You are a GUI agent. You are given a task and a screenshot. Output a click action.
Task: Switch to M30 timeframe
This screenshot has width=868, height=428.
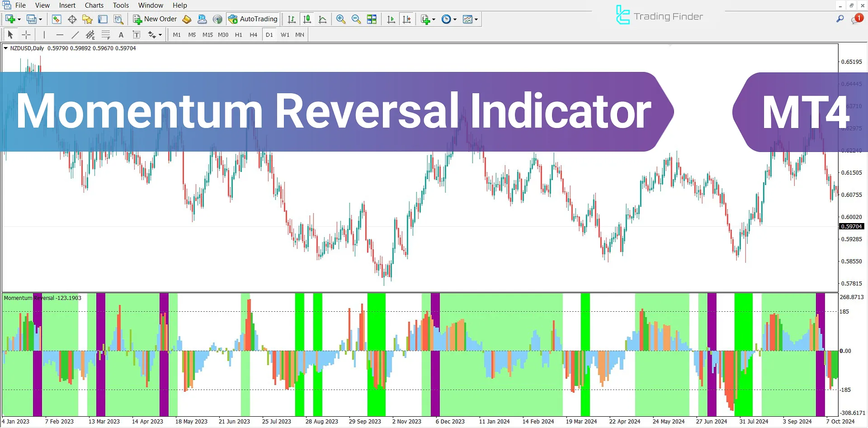pyautogui.click(x=223, y=34)
